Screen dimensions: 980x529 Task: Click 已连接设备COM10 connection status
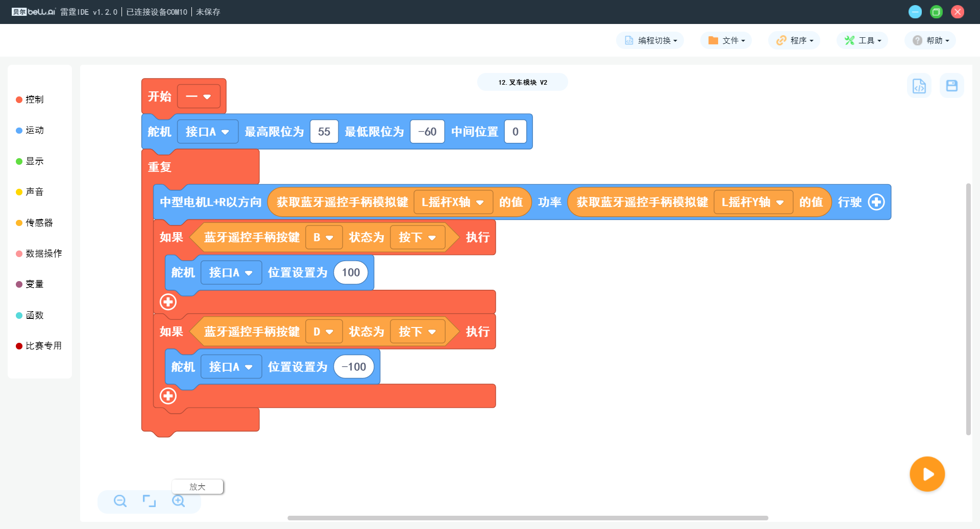pos(157,12)
